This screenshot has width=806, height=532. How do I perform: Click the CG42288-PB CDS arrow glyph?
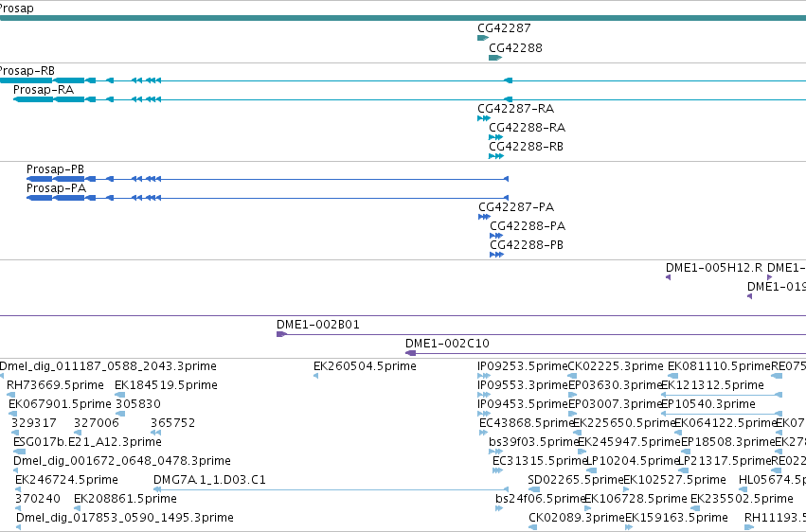coord(496,255)
